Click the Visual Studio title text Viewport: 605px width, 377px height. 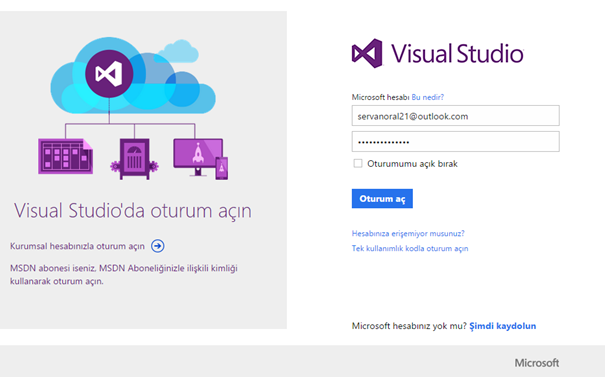click(458, 53)
